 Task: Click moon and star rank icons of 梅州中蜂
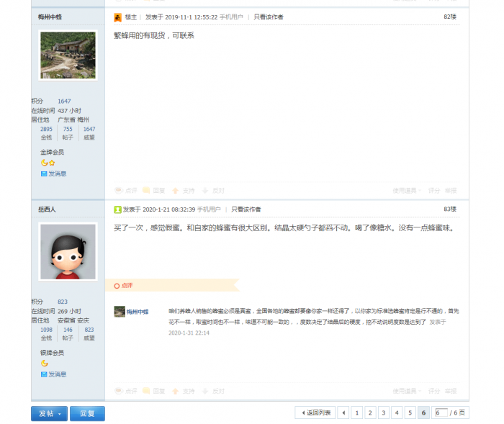48,163
